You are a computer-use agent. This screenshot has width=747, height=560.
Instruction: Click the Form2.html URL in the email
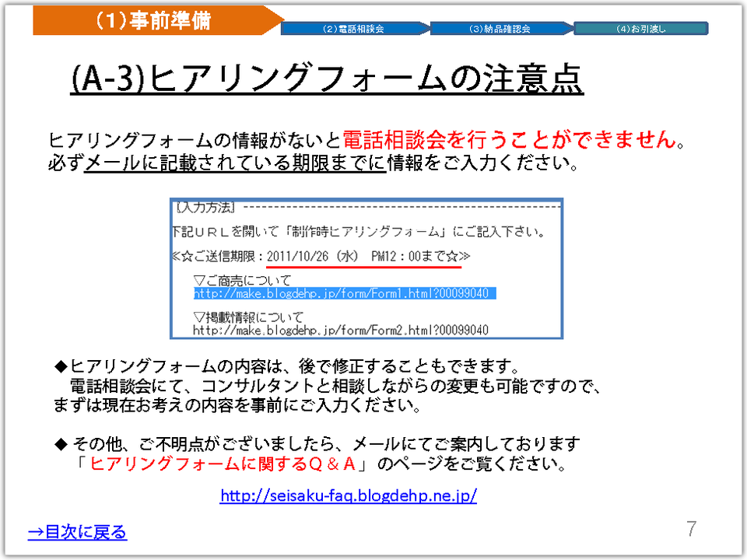(341, 330)
